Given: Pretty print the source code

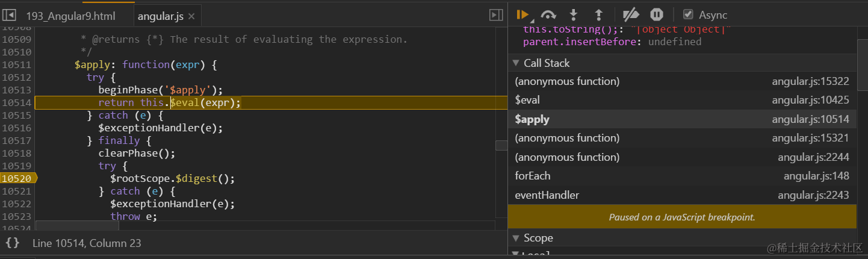Looking at the screenshot, I should [13, 243].
